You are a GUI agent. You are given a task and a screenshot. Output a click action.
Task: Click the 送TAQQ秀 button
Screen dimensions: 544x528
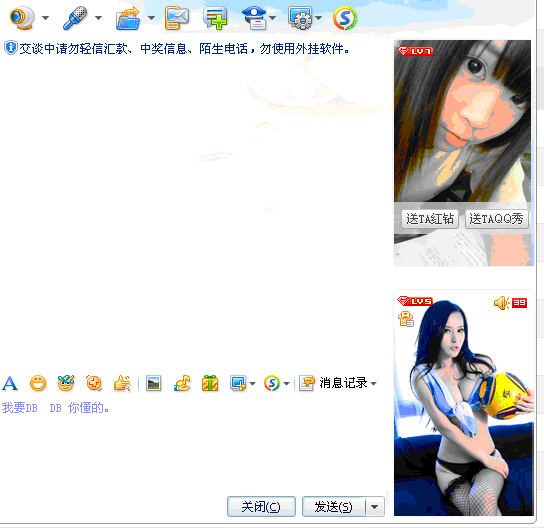pos(496,219)
